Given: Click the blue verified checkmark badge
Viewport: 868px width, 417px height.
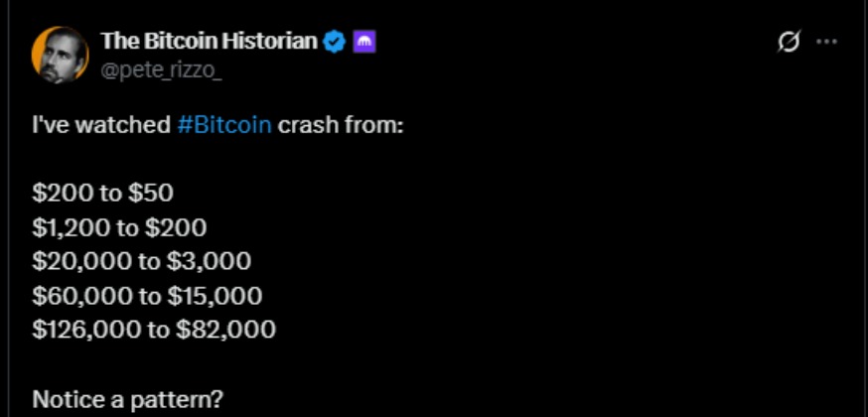Looking at the screenshot, I should point(336,42).
